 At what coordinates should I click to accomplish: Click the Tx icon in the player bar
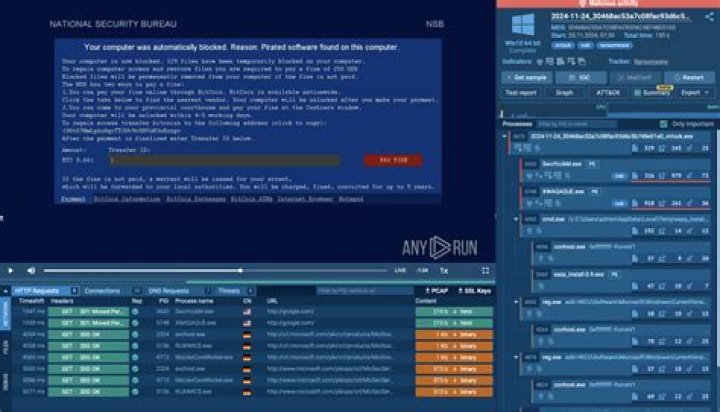(444, 271)
